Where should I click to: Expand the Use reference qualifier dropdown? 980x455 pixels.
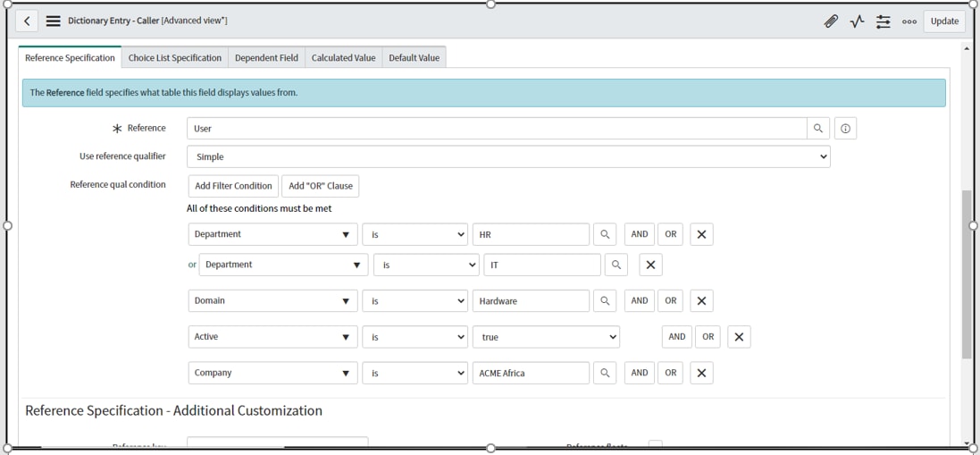point(508,157)
